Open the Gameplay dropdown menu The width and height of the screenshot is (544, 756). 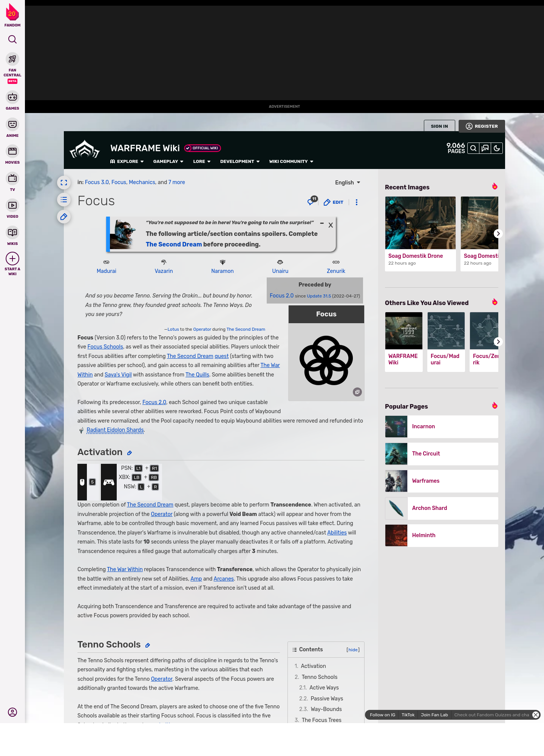[168, 161]
